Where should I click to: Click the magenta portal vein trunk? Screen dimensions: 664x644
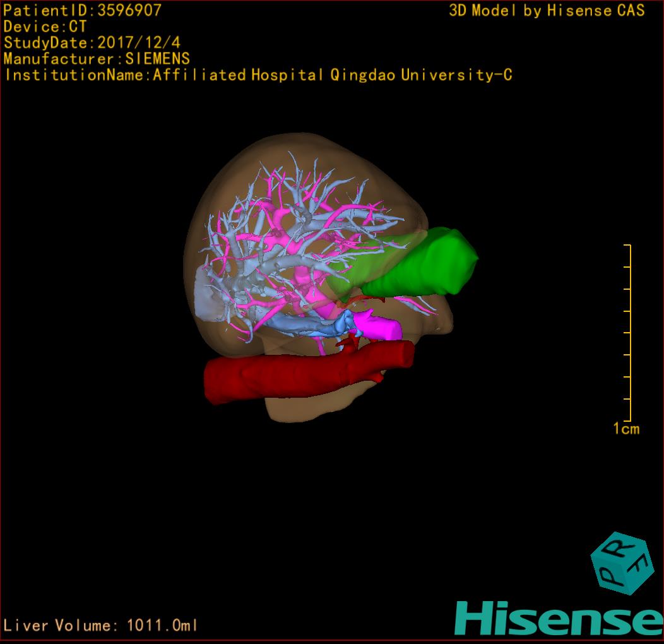pyautogui.click(x=378, y=325)
